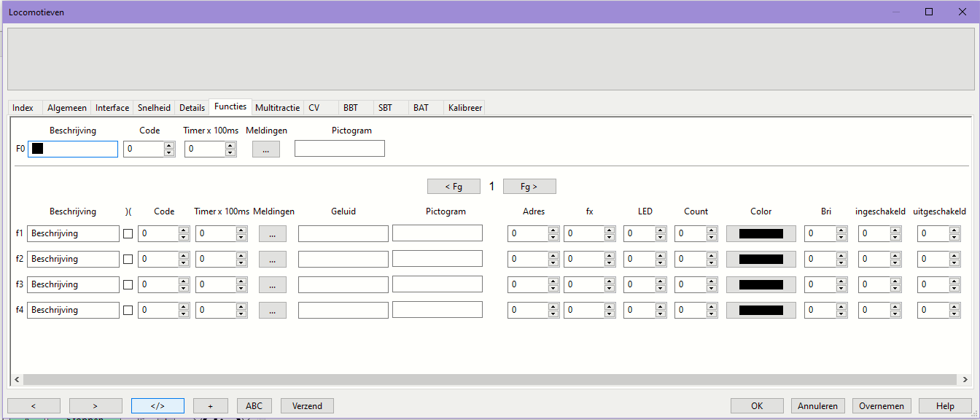
Task: Open Meldingen '...' button for F0
Action: pos(266,149)
